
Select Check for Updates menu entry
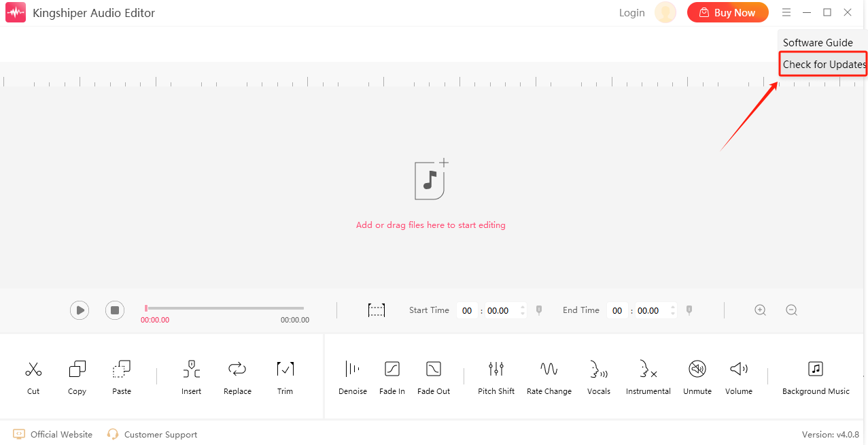(x=823, y=65)
